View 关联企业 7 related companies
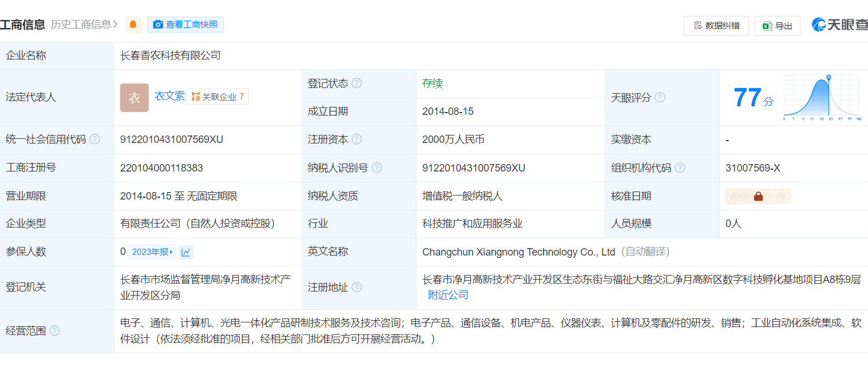This screenshot has width=868, height=375. click(x=217, y=97)
